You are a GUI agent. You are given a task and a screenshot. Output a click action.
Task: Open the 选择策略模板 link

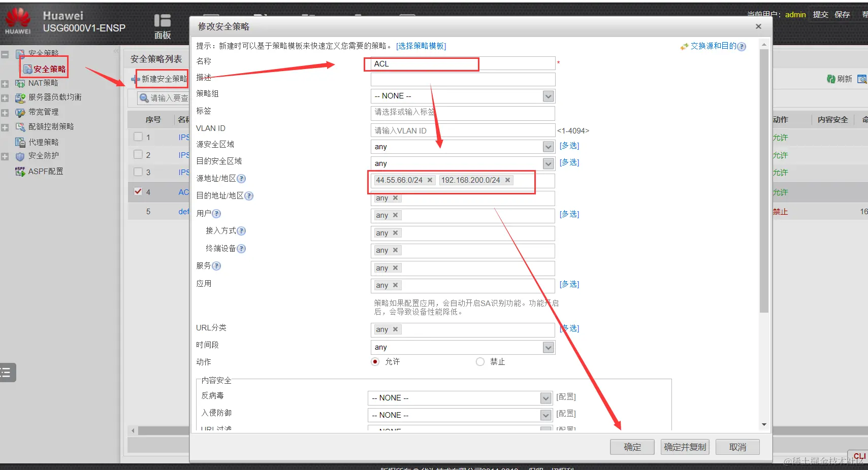421,46
